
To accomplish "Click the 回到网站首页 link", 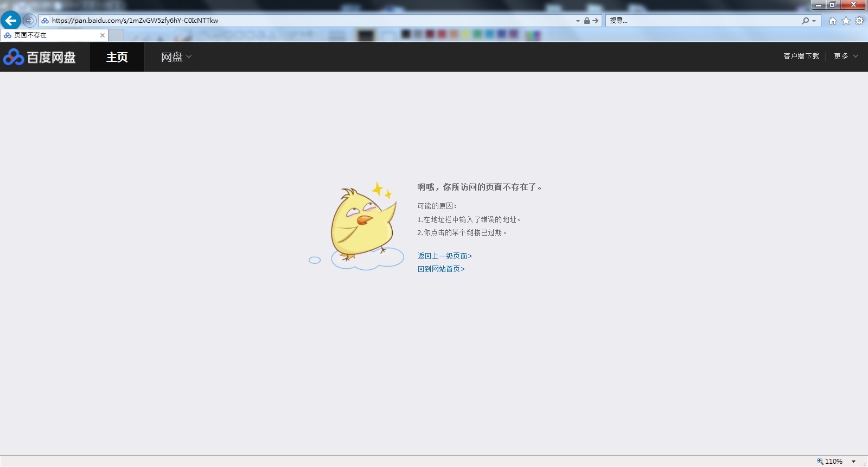I will 441,269.
